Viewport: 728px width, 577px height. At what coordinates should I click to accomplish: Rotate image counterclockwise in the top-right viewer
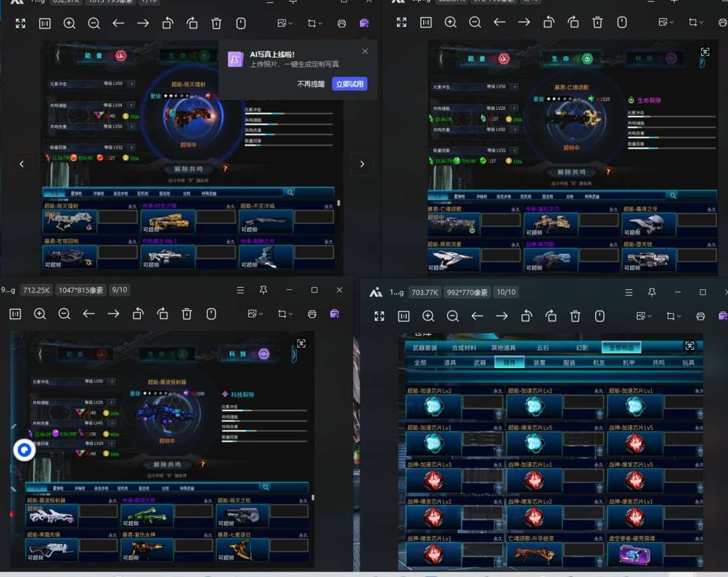[549, 22]
